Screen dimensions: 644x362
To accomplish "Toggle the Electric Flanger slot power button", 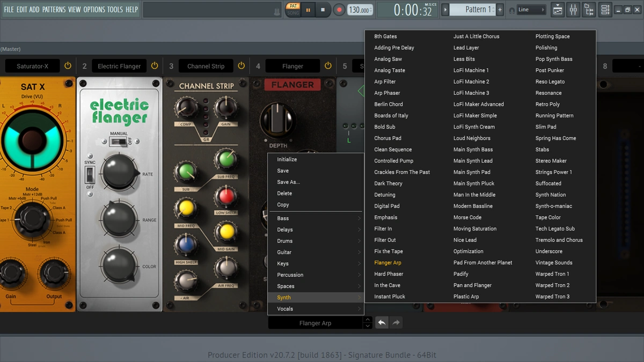I will (x=155, y=66).
